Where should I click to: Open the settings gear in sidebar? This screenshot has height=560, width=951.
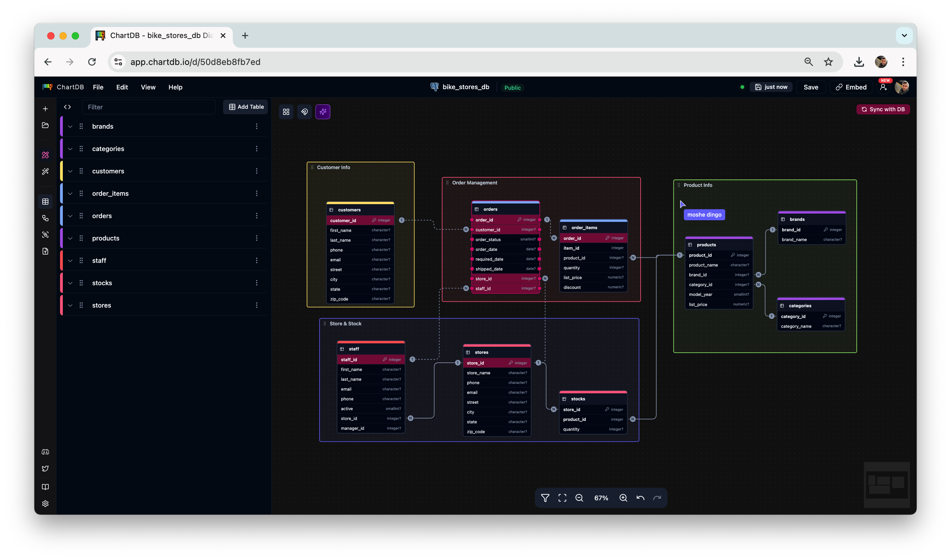pyautogui.click(x=45, y=504)
